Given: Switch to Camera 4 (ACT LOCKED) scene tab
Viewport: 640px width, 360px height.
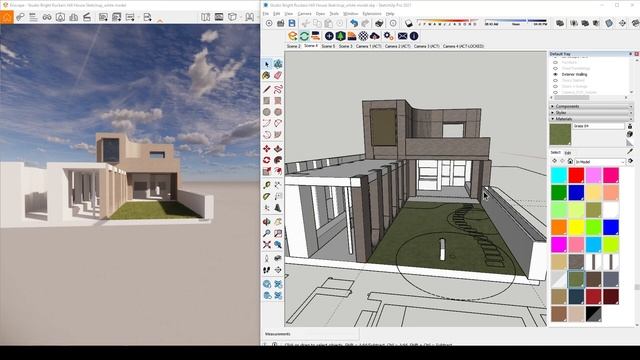Looking at the screenshot, I should click(463, 46).
